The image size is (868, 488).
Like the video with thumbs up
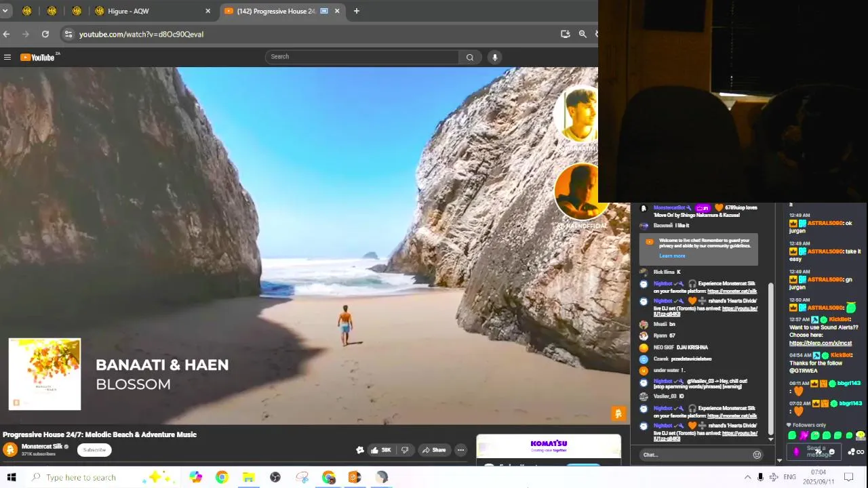(x=381, y=450)
